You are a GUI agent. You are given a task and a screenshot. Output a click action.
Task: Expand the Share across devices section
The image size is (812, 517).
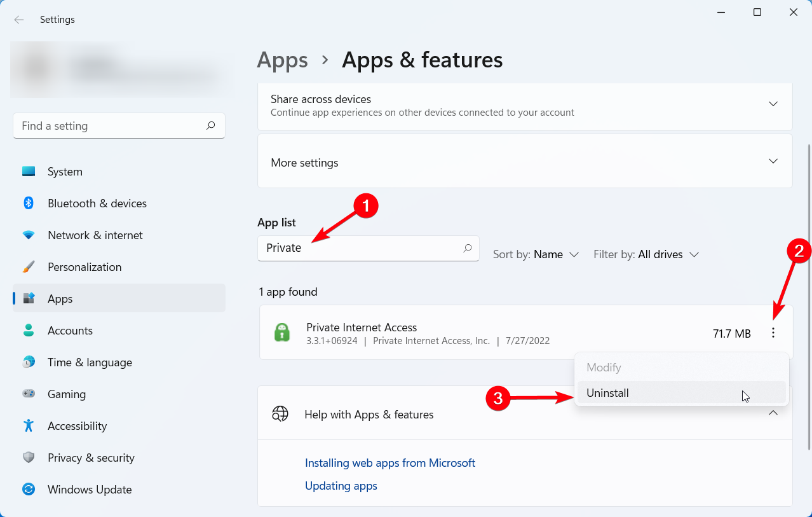coord(773,104)
